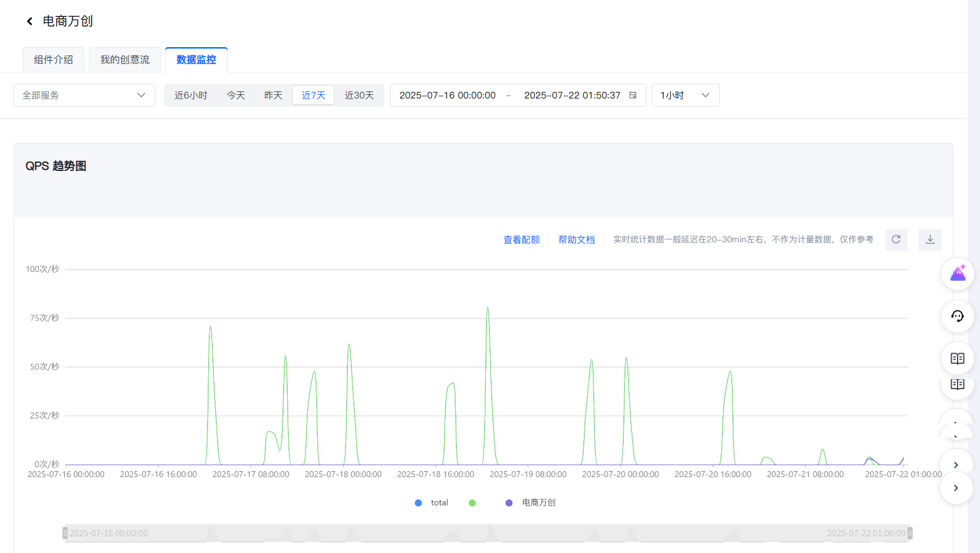Select the 近30天 time range
Screen dimensions: 980x553
[x=359, y=96]
